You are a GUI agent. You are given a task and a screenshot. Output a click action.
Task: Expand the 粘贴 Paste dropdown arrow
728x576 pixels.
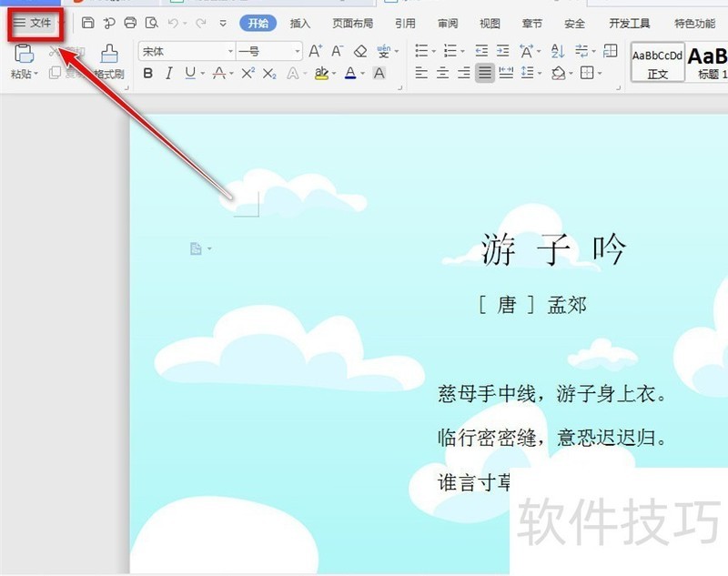[x=35, y=74]
